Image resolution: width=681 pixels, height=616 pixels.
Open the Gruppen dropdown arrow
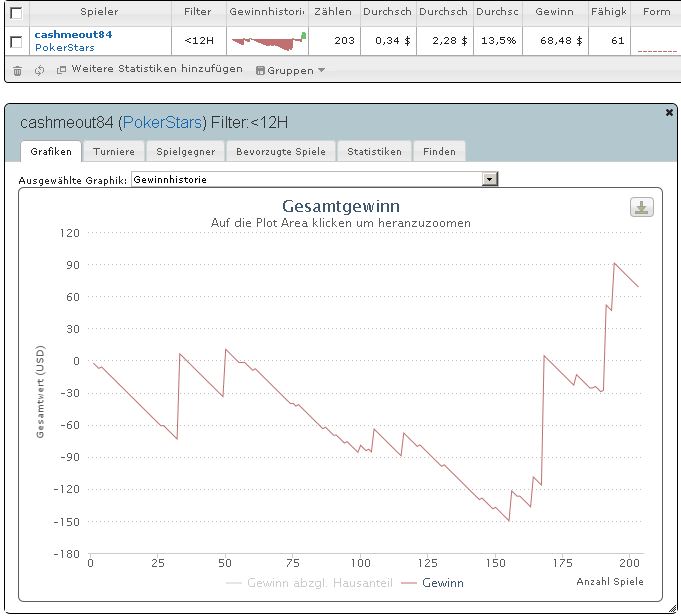point(321,70)
